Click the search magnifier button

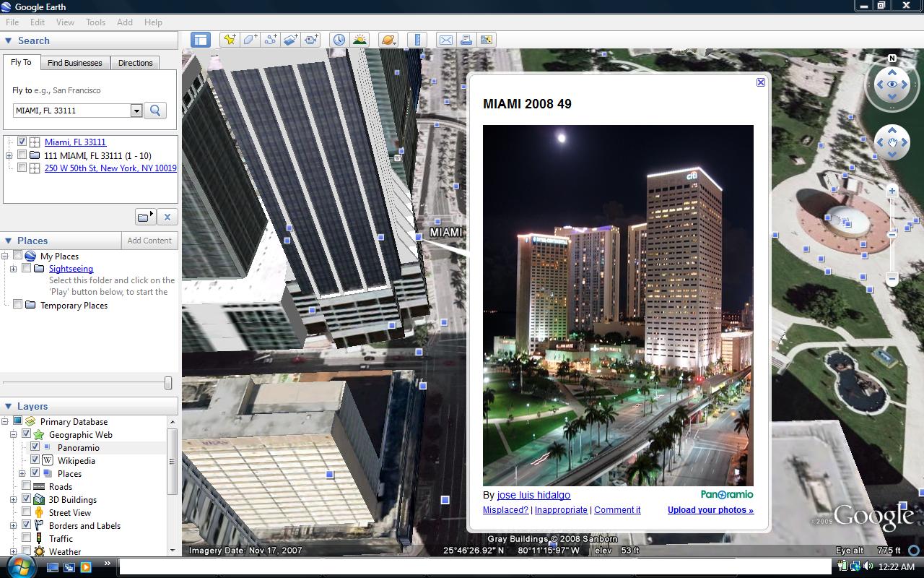point(155,111)
